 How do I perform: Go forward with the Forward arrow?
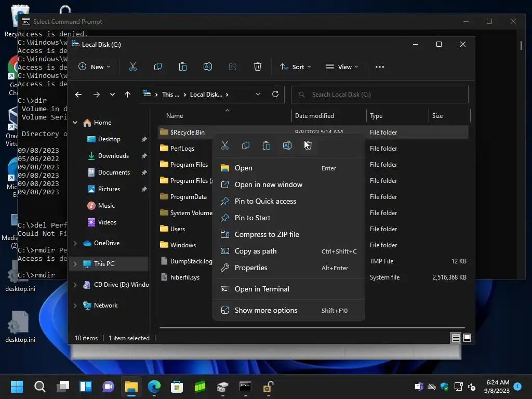point(96,95)
